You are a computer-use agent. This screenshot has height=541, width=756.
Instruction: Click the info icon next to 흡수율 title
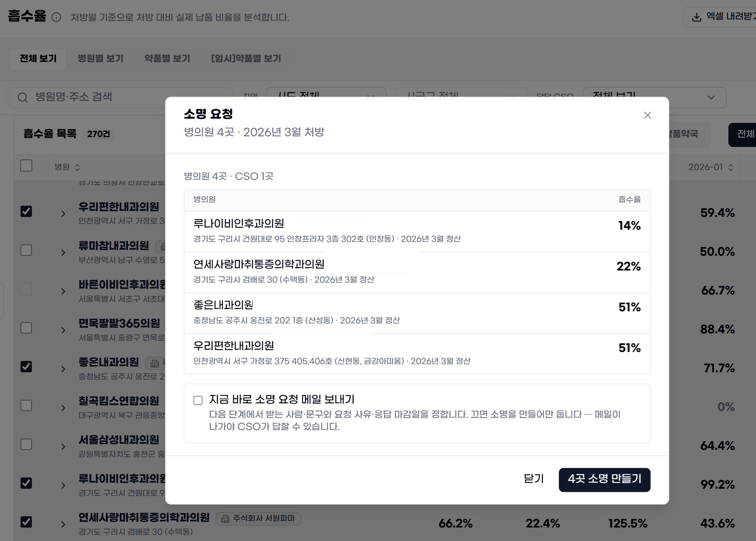coord(56,17)
